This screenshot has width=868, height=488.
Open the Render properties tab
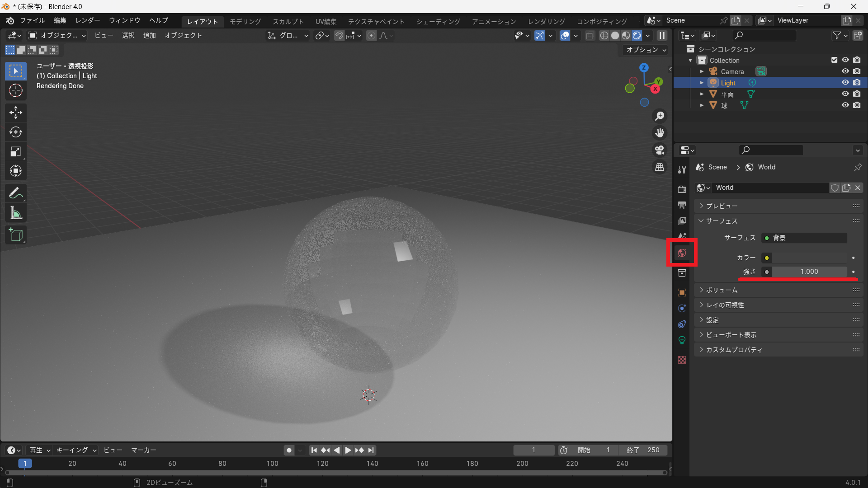(x=682, y=189)
